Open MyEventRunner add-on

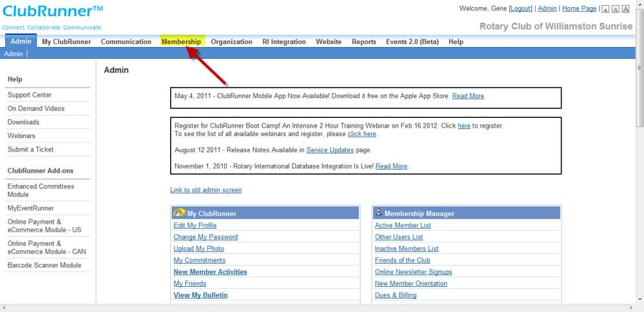(30, 208)
